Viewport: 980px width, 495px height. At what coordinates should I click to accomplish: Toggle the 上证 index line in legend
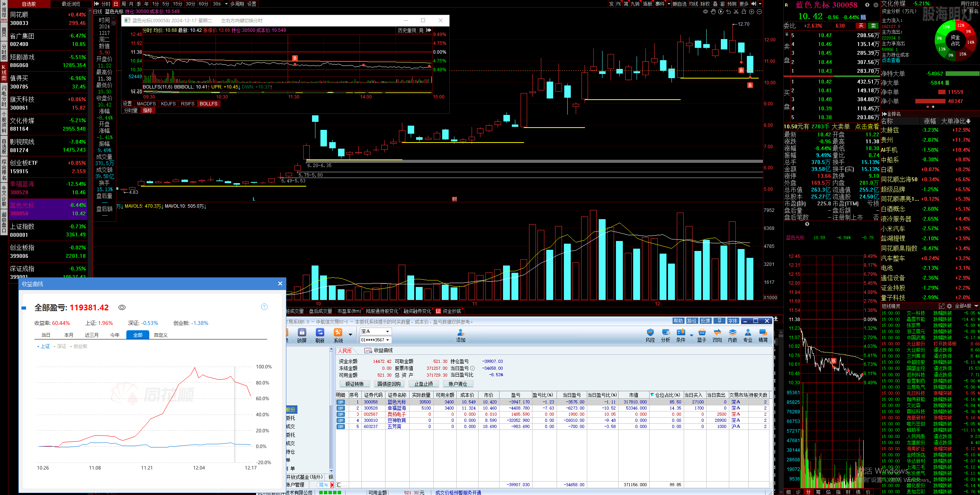tap(44, 346)
